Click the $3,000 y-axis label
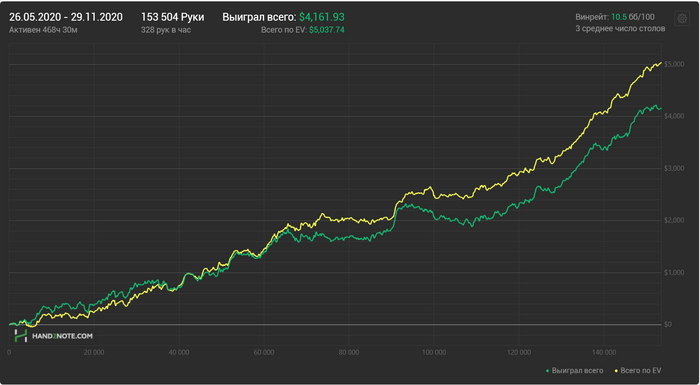The height and width of the screenshot is (385, 700). click(x=674, y=168)
